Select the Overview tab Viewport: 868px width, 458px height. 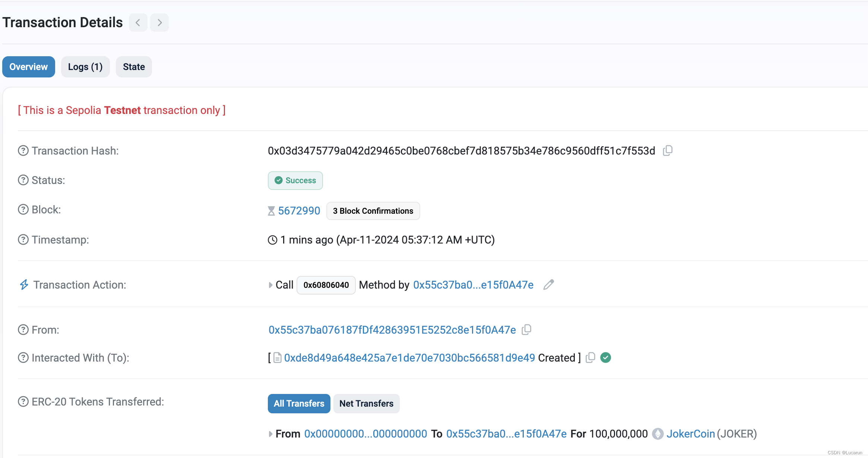(28, 67)
